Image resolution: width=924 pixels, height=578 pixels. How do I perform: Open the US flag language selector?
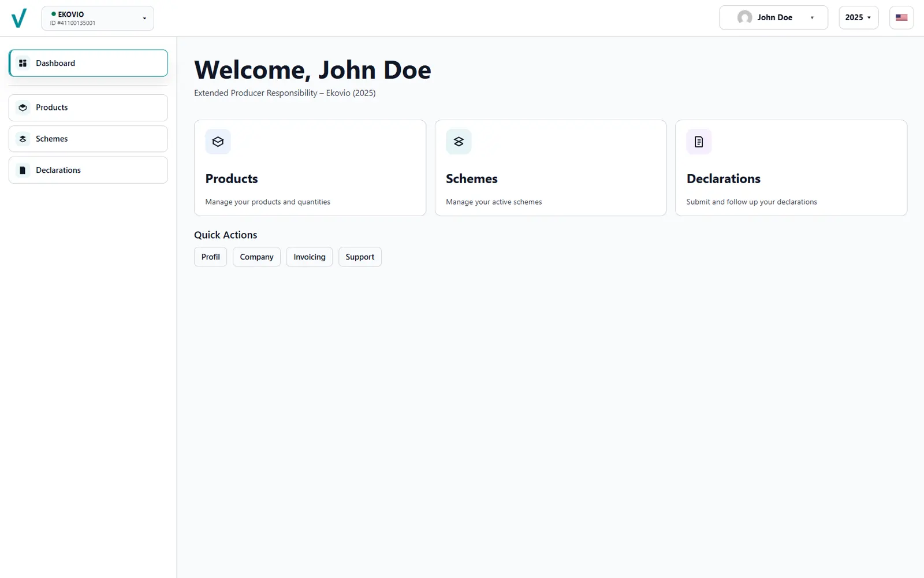(901, 17)
